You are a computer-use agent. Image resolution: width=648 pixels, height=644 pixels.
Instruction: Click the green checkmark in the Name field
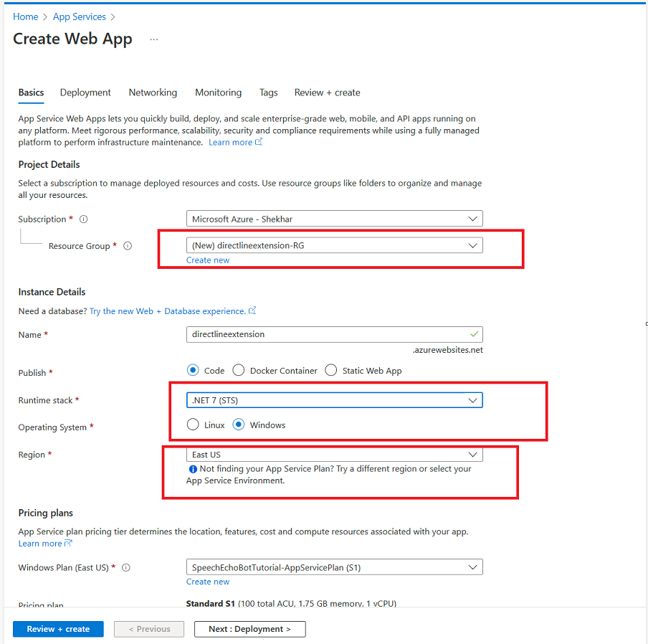474,334
